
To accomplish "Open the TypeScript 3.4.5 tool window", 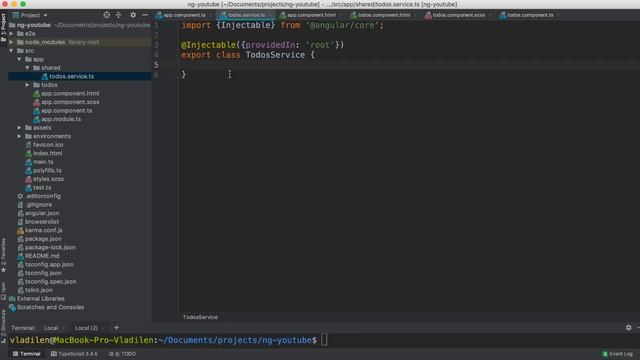I will 74,354.
